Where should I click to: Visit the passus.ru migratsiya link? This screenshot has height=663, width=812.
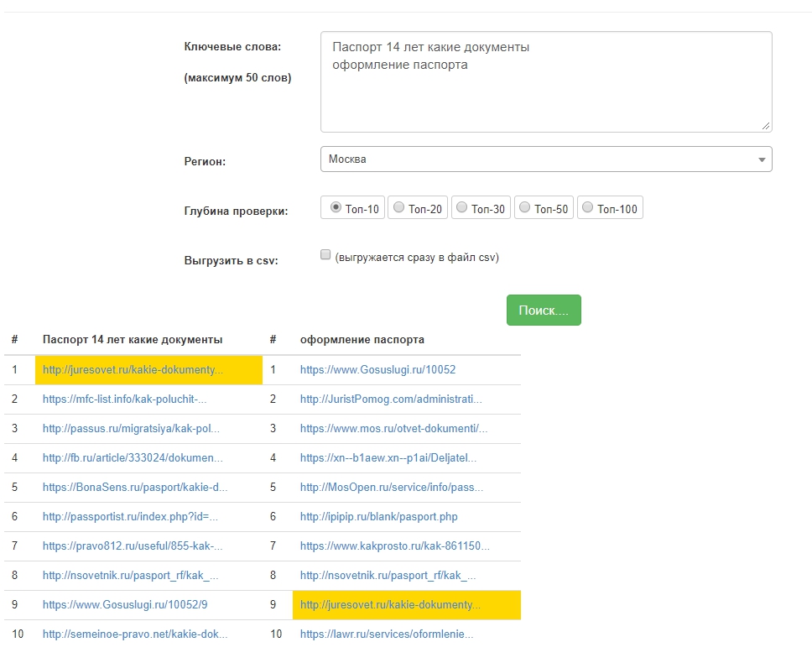click(131, 428)
